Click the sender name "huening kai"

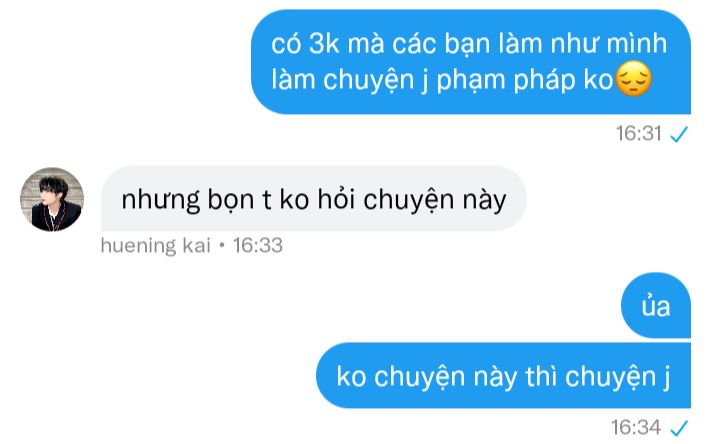pyautogui.click(x=156, y=245)
